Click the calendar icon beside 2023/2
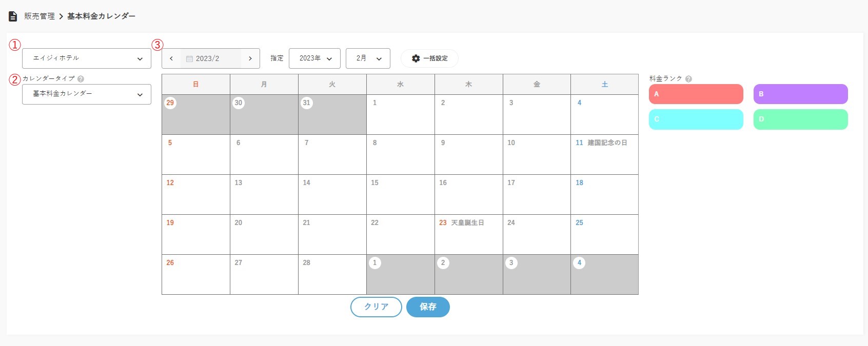 189,59
